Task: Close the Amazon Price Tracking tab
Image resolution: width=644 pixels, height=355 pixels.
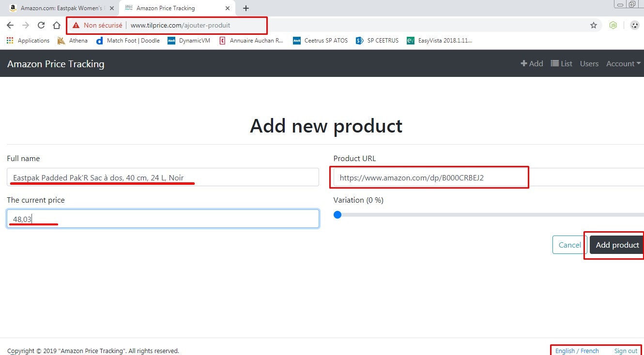Action: [228, 8]
